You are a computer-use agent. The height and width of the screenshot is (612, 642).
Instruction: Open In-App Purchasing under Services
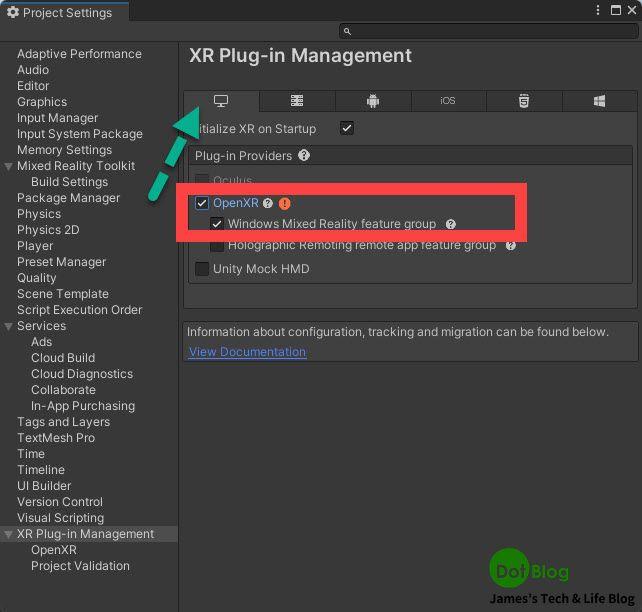coord(83,406)
